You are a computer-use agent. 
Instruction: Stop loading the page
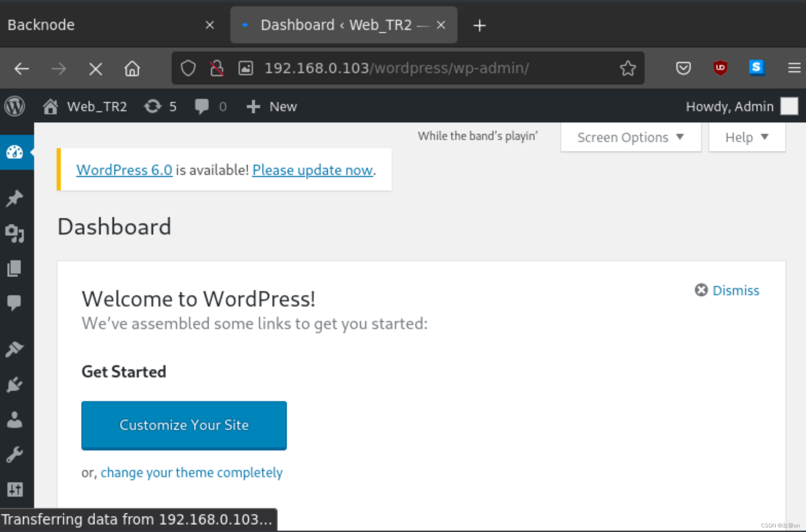point(96,69)
